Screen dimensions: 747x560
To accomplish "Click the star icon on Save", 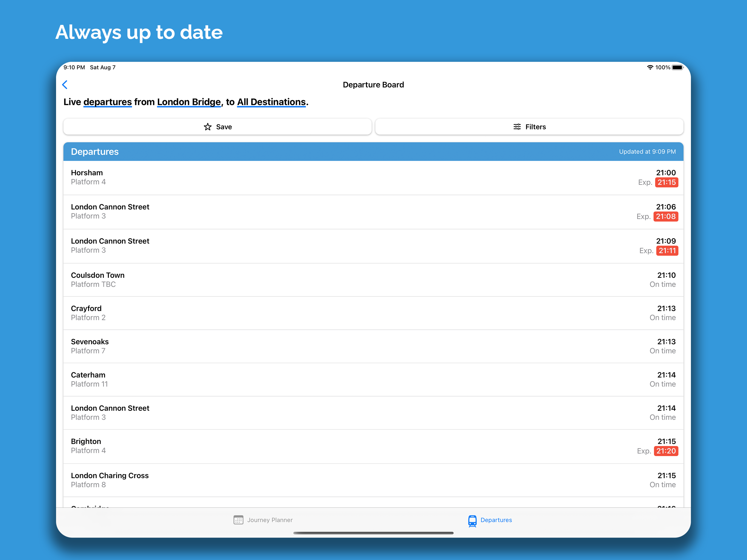I will point(208,127).
